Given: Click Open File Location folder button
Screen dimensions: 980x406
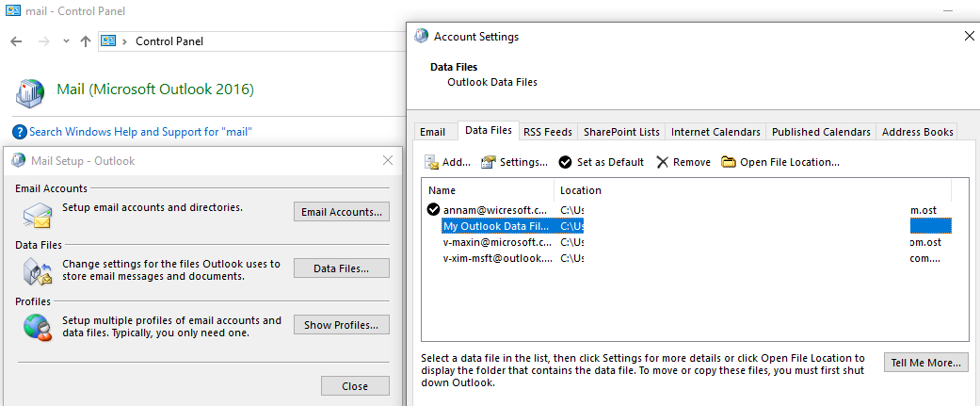Looking at the screenshot, I should [780, 162].
